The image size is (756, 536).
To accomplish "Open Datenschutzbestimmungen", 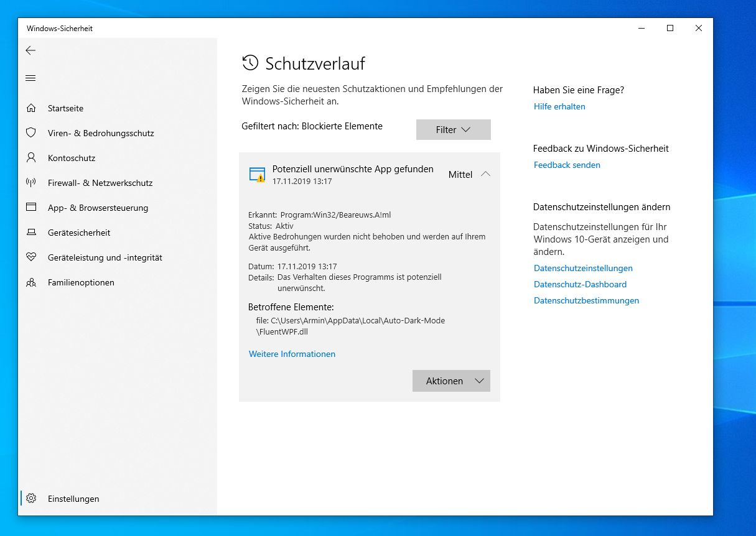I will click(586, 300).
